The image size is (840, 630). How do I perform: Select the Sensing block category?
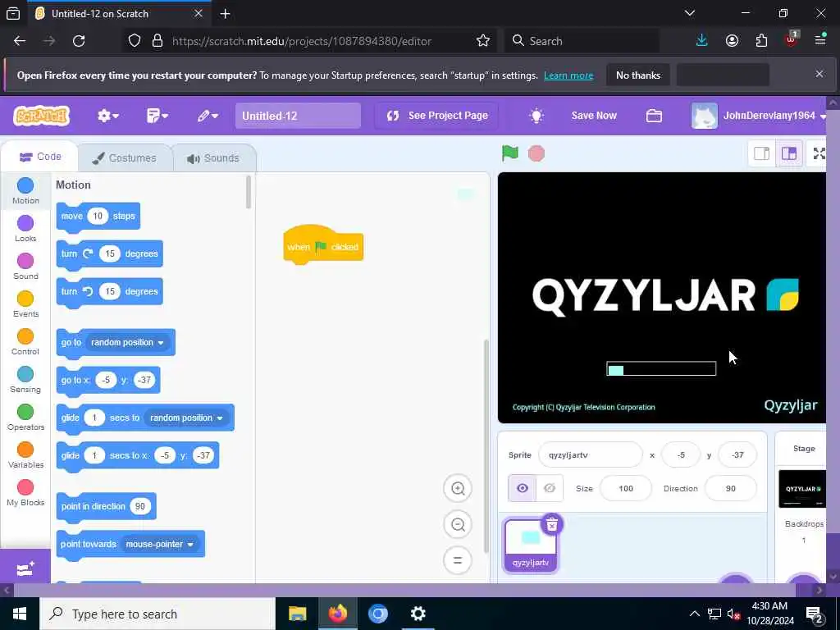tap(25, 380)
